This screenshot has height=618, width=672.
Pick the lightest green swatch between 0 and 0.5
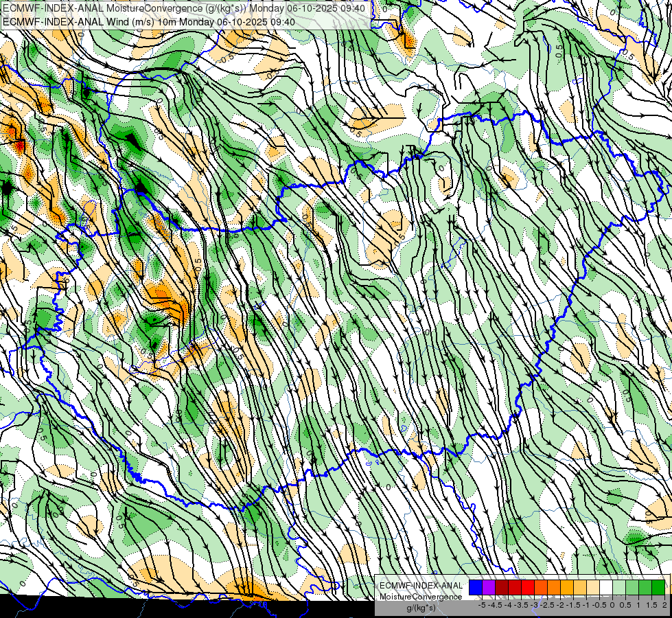(x=619, y=587)
